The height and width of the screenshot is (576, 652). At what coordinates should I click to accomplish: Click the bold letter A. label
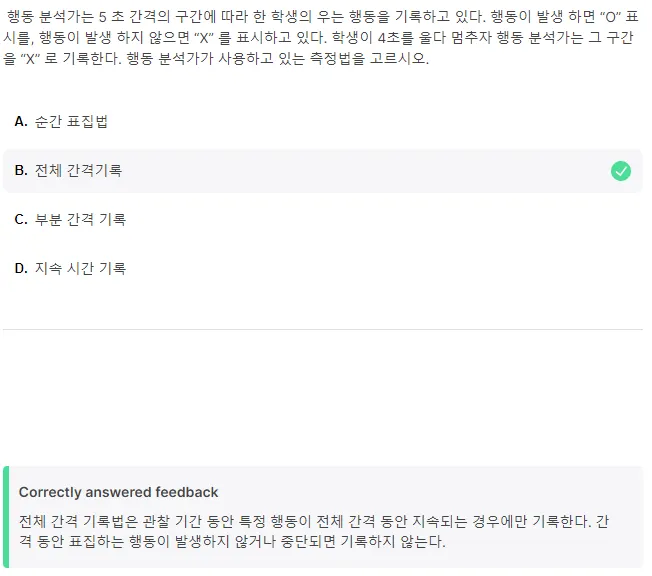pyautogui.click(x=21, y=121)
